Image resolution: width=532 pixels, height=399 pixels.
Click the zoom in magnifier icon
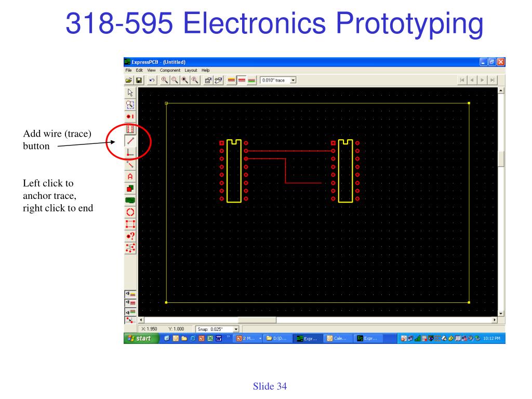coord(165,81)
